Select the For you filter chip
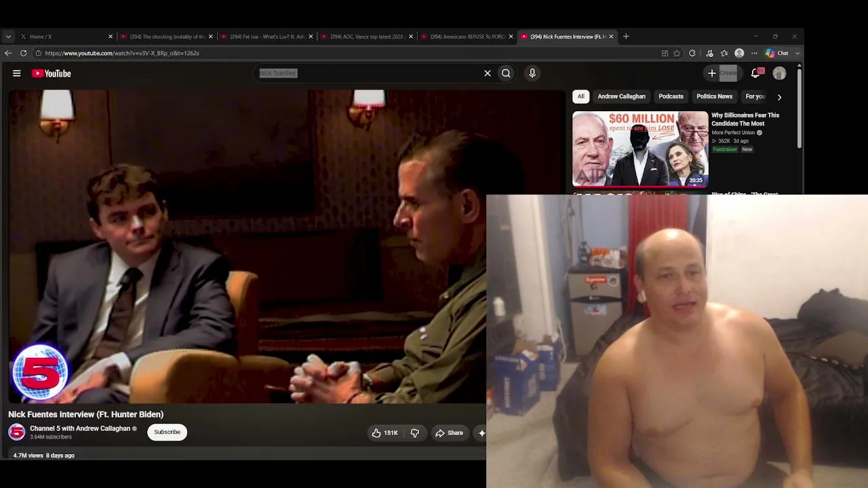The height and width of the screenshot is (488, 868). (755, 96)
